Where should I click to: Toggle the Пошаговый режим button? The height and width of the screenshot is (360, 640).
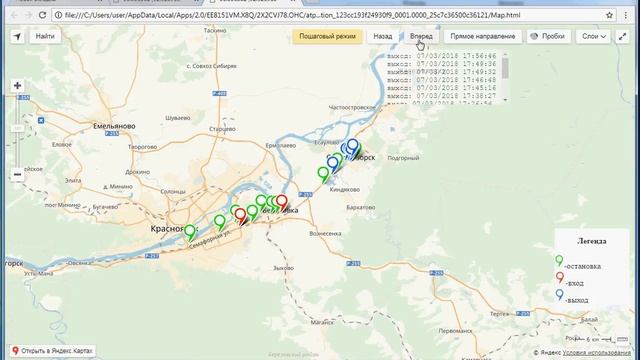327,36
